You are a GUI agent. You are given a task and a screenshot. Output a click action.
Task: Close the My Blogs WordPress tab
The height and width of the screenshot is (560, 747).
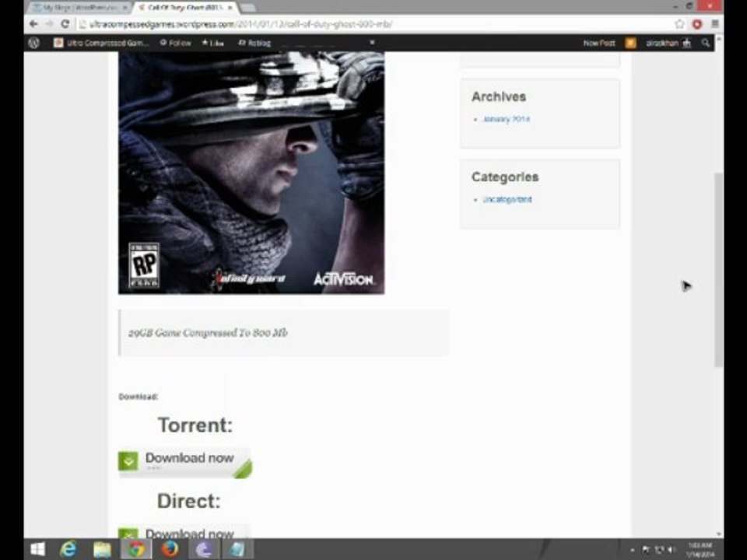tap(125, 8)
